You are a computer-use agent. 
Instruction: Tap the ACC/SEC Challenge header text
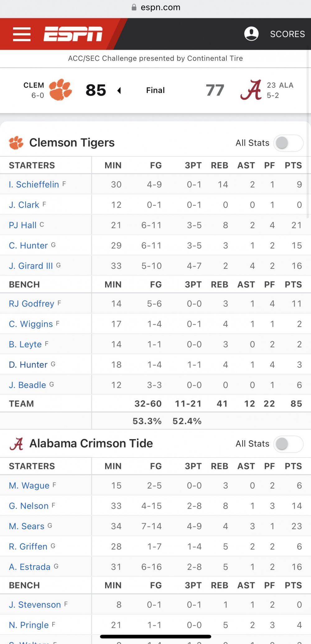tap(155, 58)
